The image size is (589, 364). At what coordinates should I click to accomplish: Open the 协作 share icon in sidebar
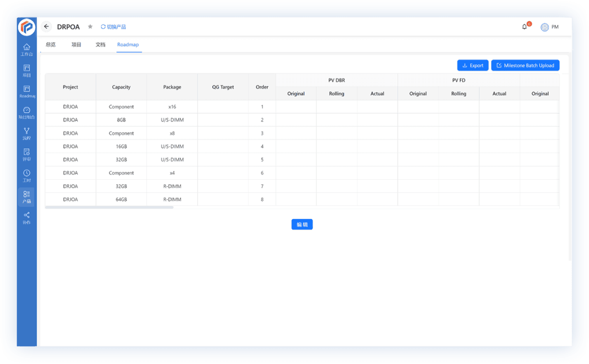[x=26, y=218]
